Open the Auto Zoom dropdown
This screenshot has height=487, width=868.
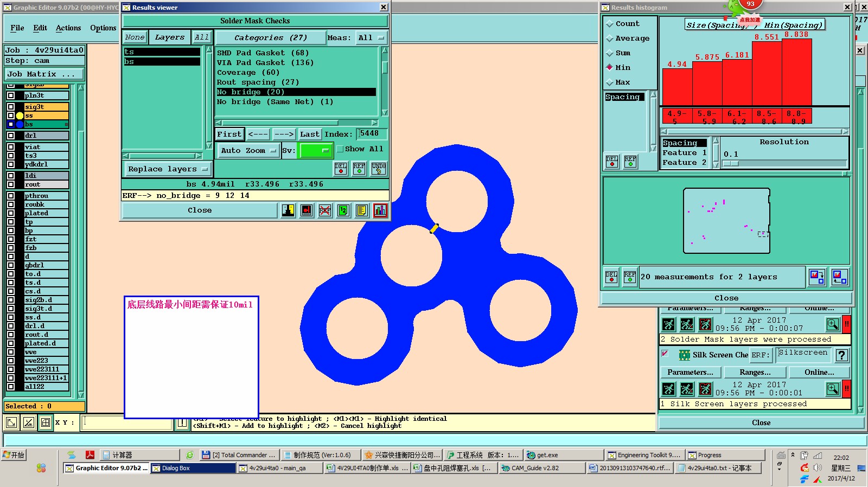248,151
